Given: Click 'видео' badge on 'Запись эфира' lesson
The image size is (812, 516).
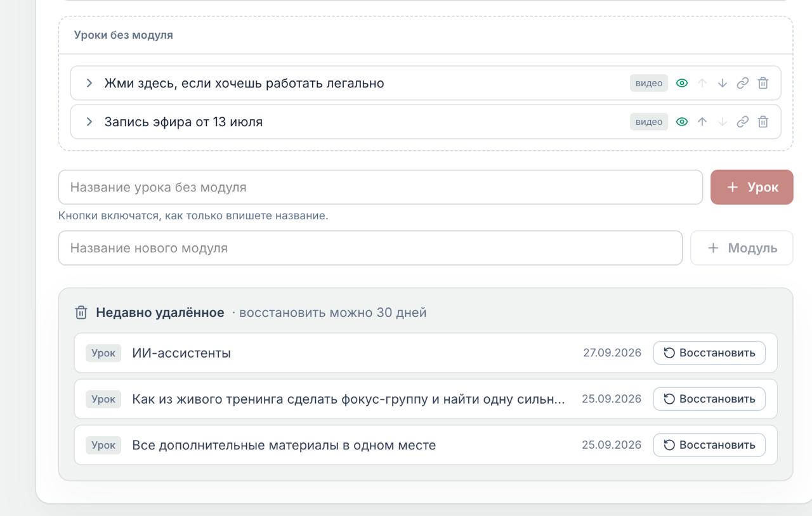Looking at the screenshot, I should pos(649,122).
